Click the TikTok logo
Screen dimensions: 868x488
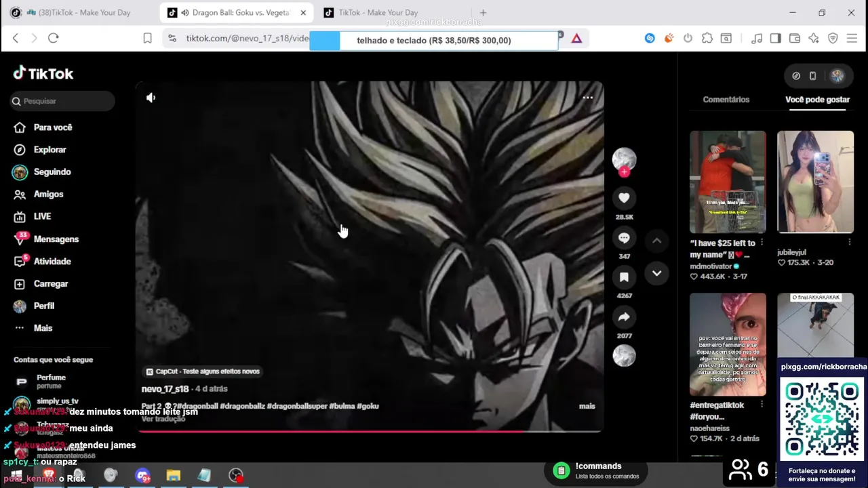[43, 73]
